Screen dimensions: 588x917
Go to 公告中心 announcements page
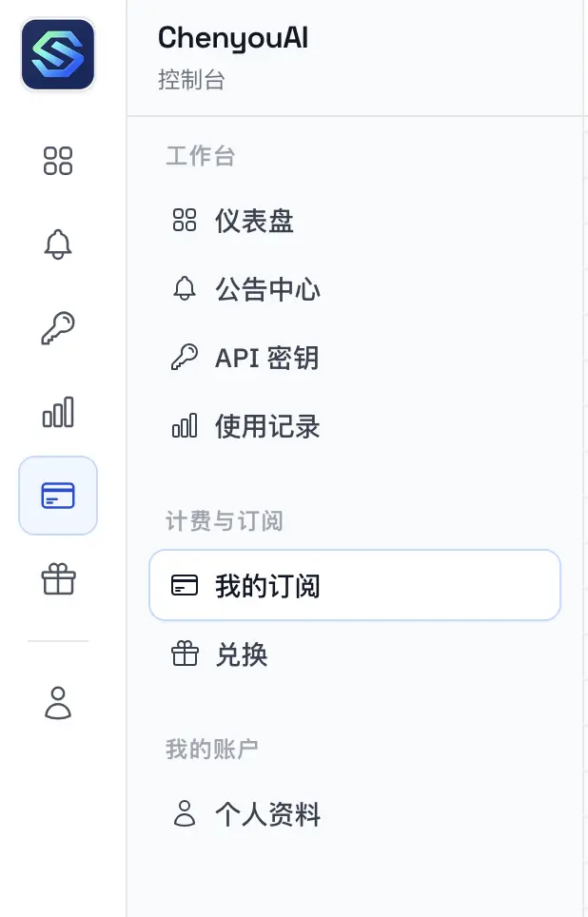coord(267,290)
